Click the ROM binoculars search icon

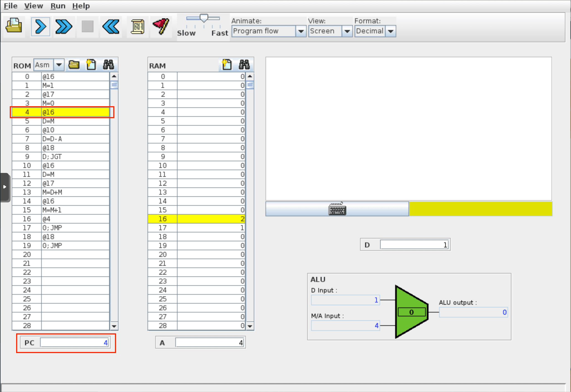click(x=108, y=65)
